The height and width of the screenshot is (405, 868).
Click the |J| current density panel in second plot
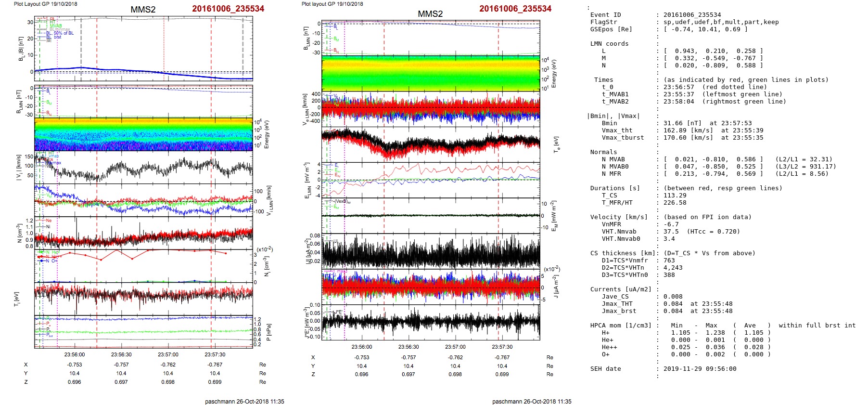(x=431, y=251)
